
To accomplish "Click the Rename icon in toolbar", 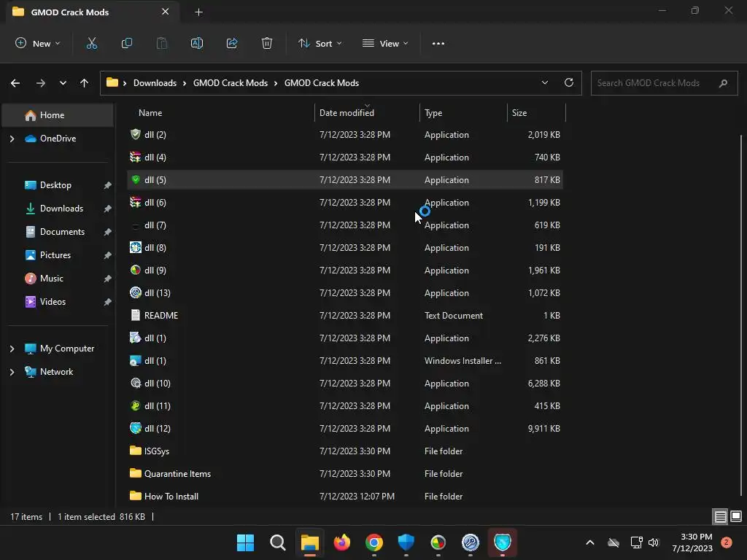I will (197, 43).
